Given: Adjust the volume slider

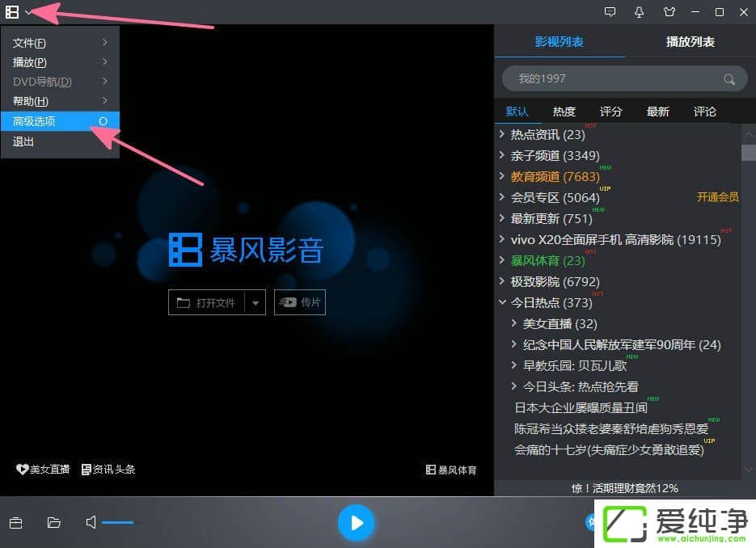Looking at the screenshot, I should [x=118, y=523].
